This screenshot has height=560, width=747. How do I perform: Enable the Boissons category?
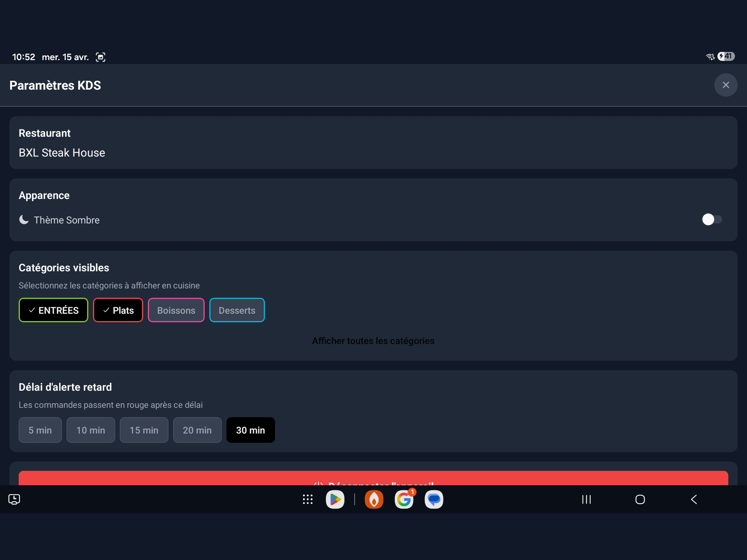click(176, 310)
